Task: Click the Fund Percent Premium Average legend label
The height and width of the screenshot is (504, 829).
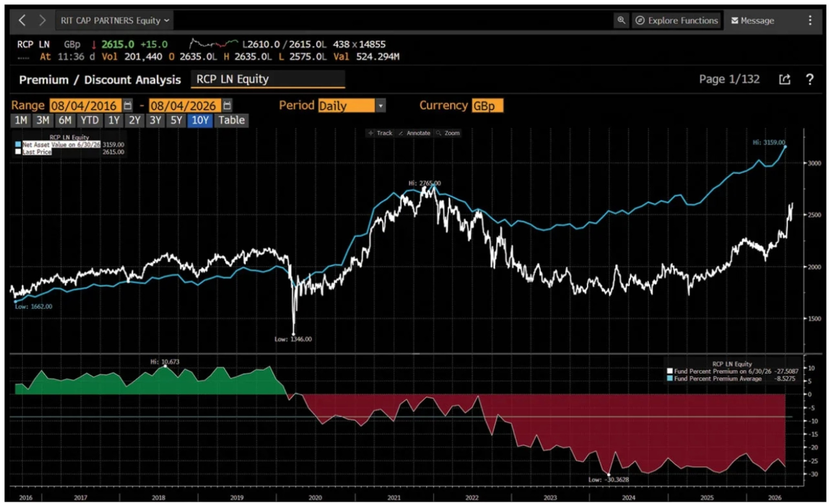Action: [x=718, y=379]
